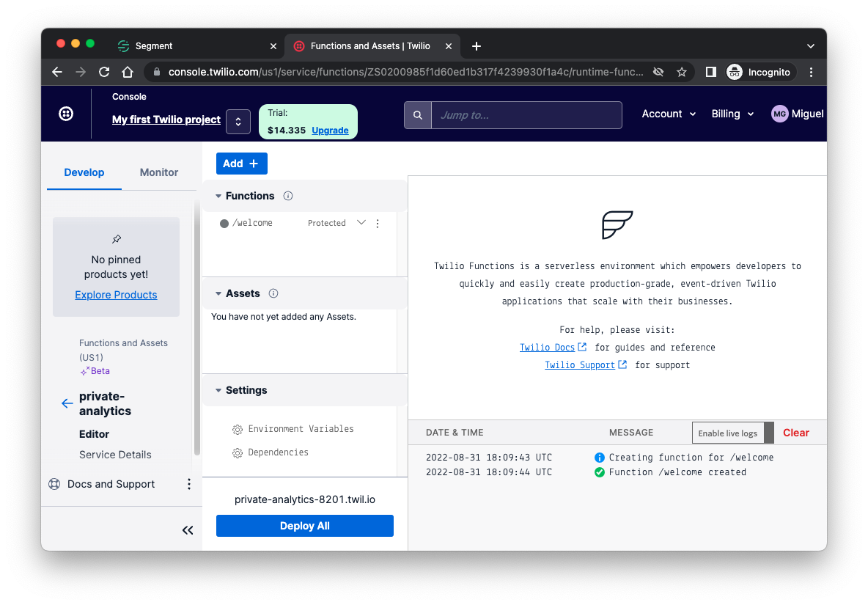
Task: Switch to the Monitor tab
Action: (x=159, y=172)
